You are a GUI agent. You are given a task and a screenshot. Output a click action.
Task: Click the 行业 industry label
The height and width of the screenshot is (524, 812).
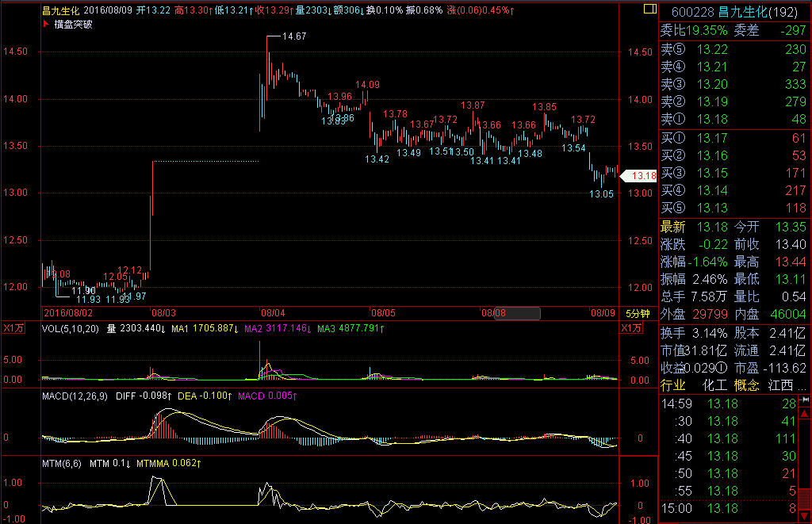tap(673, 385)
